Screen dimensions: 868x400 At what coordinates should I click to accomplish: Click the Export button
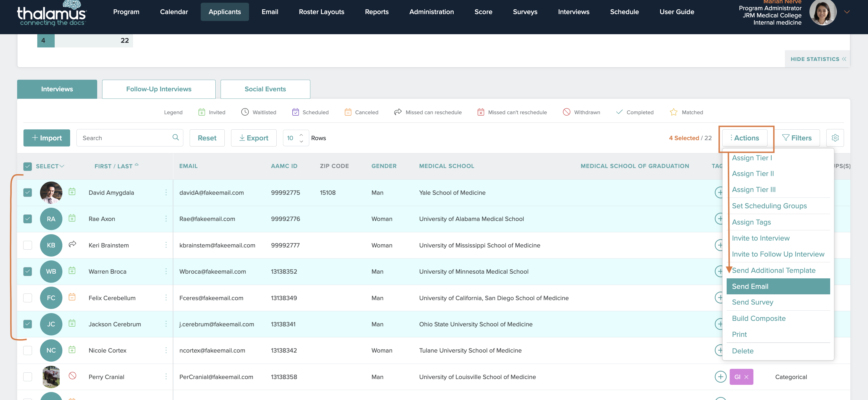[x=254, y=138]
